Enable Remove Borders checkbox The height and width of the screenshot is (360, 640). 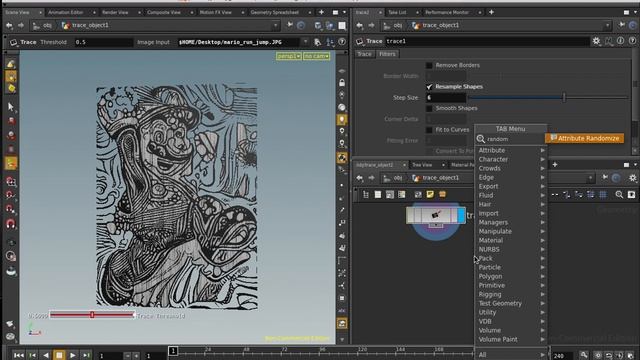click(429, 65)
